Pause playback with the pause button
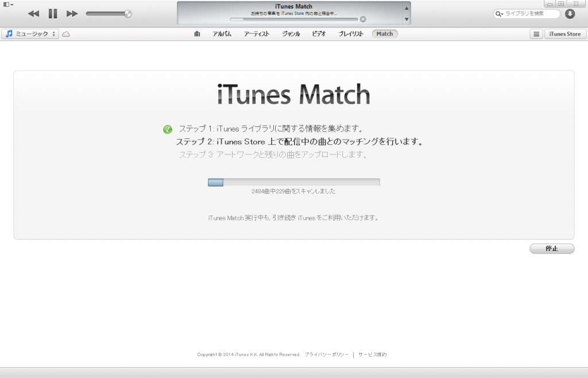 (x=53, y=14)
